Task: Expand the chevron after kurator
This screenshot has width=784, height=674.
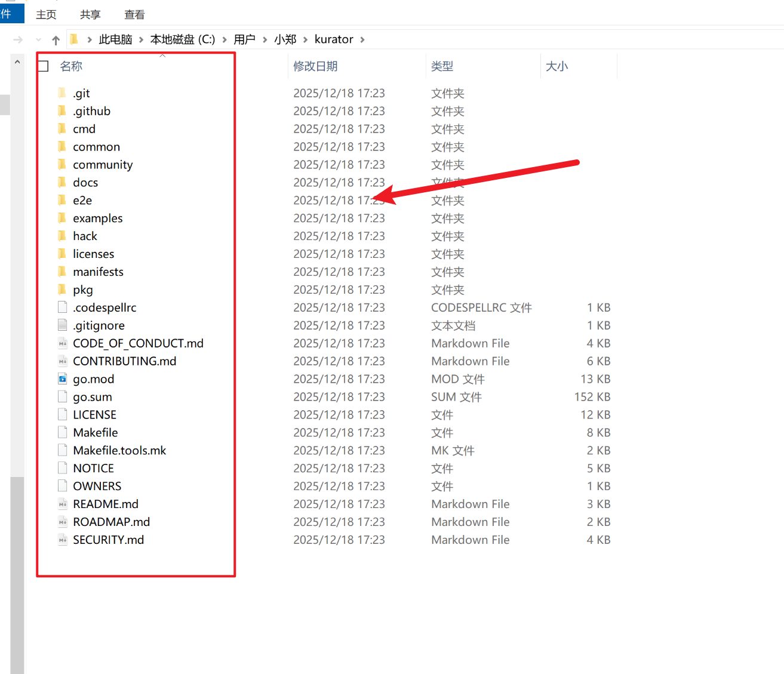Action: click(362, 39)
